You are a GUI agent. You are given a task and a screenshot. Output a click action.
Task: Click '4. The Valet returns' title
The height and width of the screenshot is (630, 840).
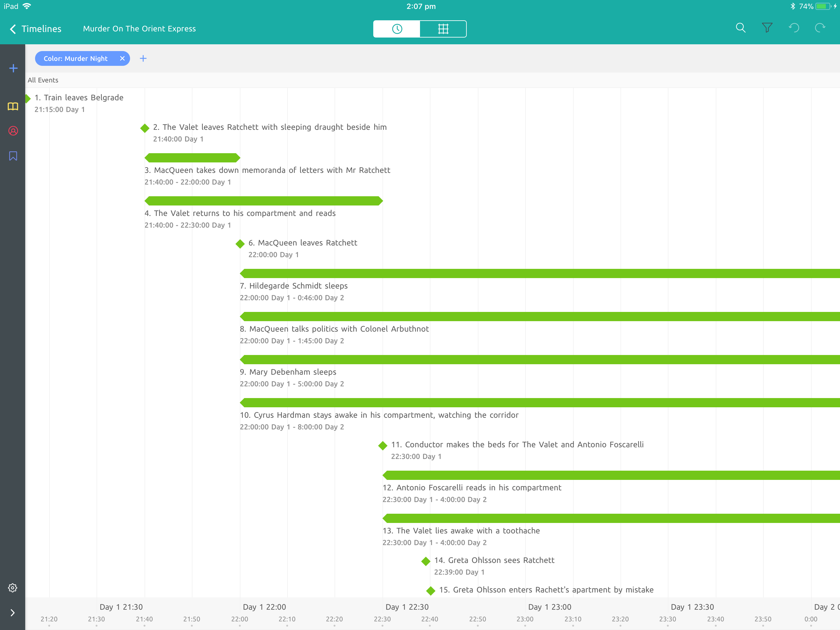click(240, 213)
